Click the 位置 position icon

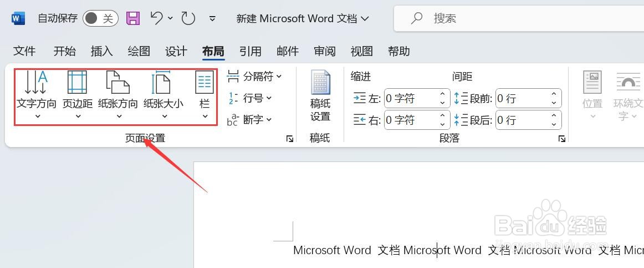592,82
